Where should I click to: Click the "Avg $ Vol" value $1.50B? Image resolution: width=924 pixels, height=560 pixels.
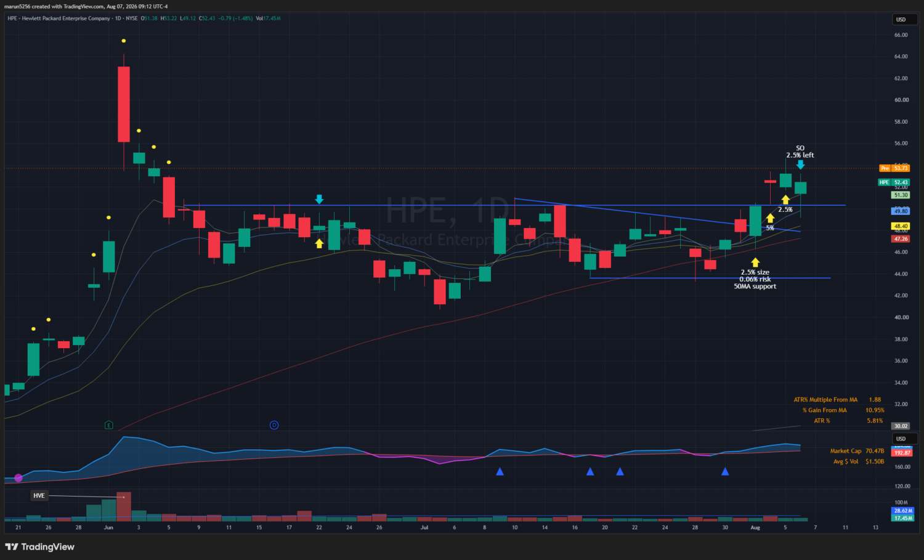pyautogui.click(x=875, y=461)
